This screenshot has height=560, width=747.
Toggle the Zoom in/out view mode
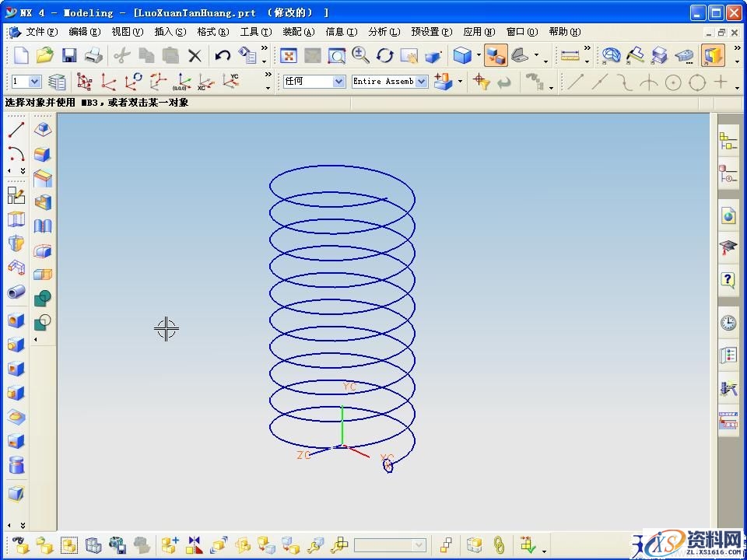[x=360, y=55]
